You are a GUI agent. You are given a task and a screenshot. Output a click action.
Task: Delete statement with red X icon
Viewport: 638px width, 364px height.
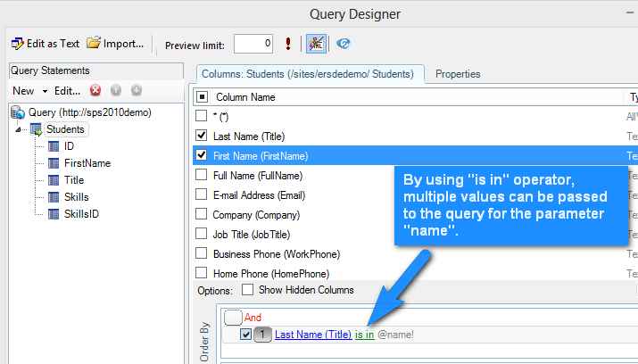coord(96,90)
